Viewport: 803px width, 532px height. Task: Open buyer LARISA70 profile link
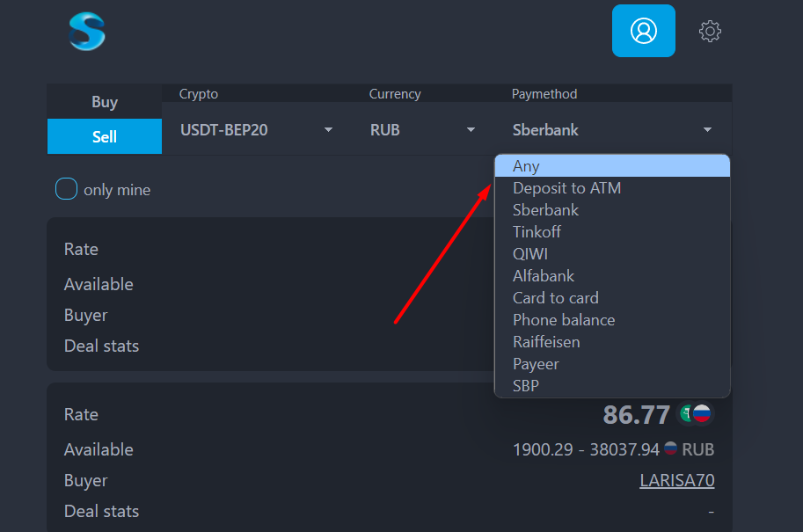coord(676,480)
